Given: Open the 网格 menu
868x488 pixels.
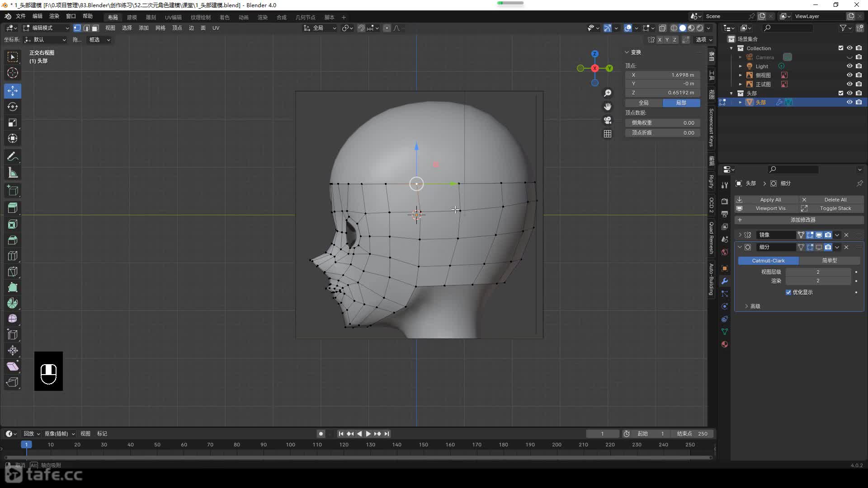Looking at the screenshot, I should coord(160,28).
